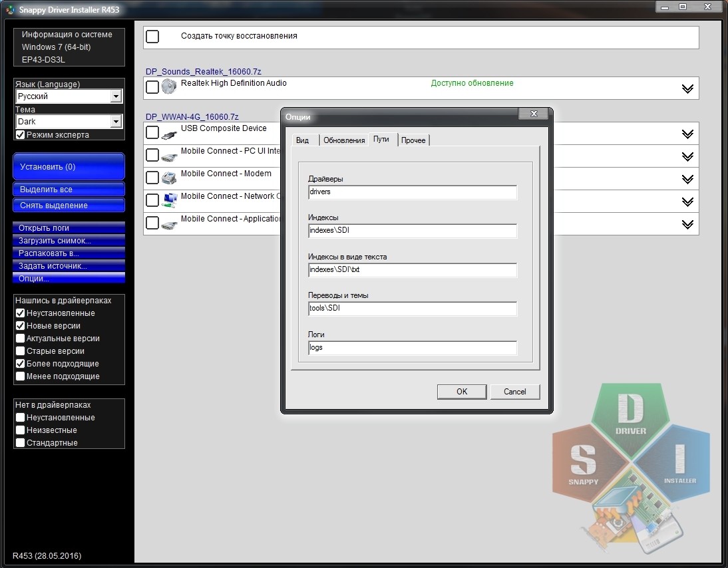Click the Mobile Connect - PC UI Interface port icon
The width and height of the screenshot is (728, 568).
click(169, 156)
